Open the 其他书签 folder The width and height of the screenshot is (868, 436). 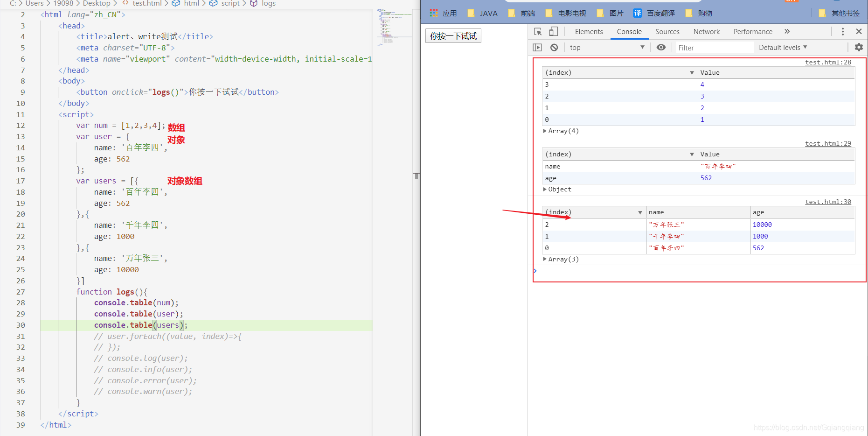tap(840, 13)
